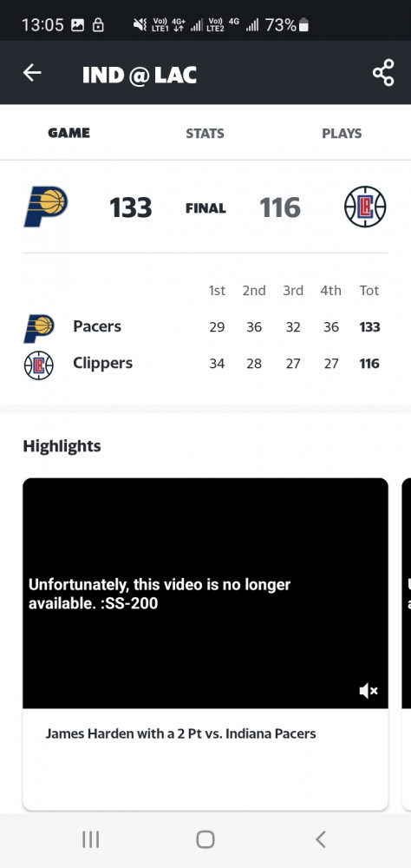Viewport: 411px width, 868px height.
Task: Tap the FINAL game status label
Action: pos(205,208)
